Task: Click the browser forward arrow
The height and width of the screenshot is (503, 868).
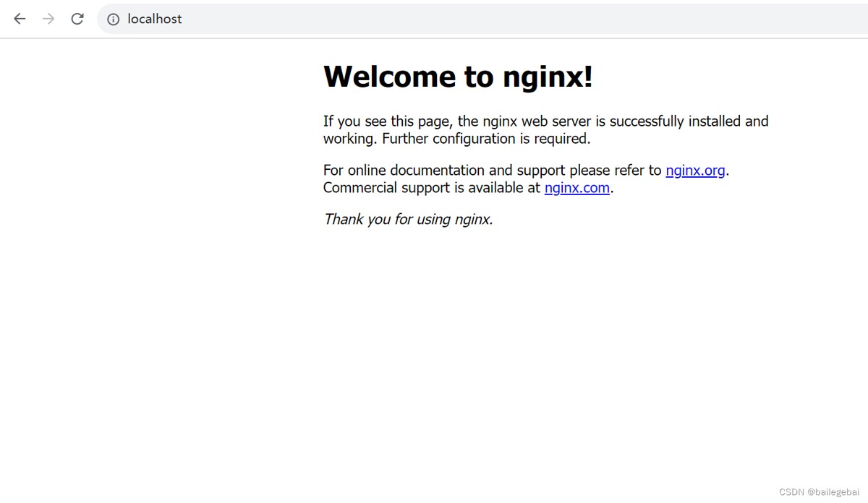Action: [x=48, y=19]
